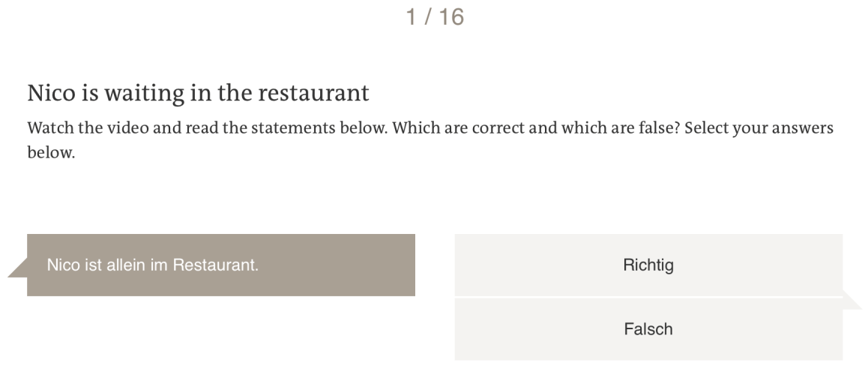Answer true using the Richtig box
The image size is (868, 387).
click(648, 265)
